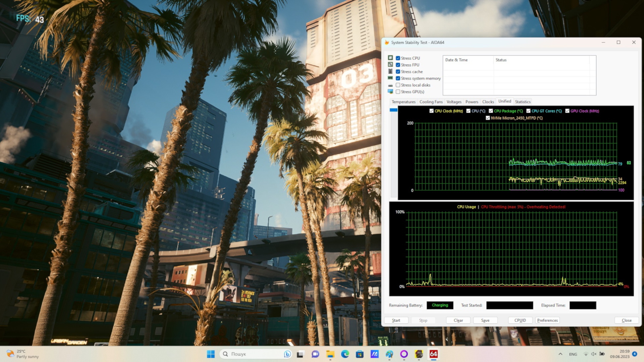This screenshot has height=362, width=644.
Task: Switch to the Temperatures tab
Action: (403, 102)
